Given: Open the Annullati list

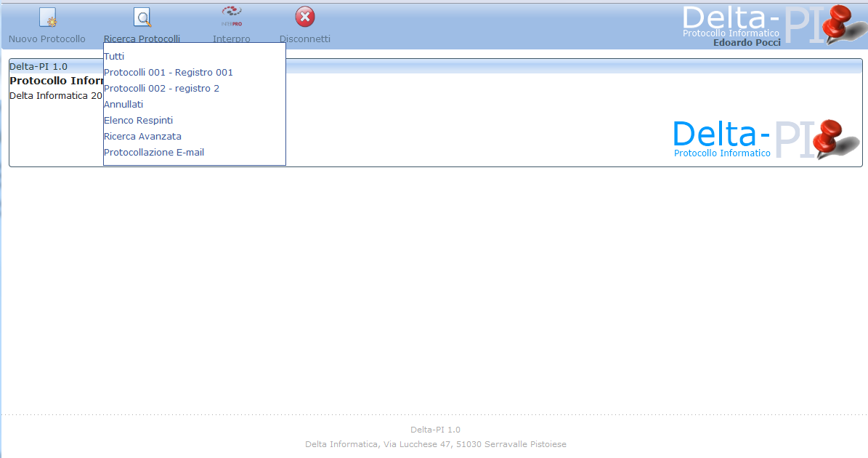Looking at the screenshot, I should point(123,105).
